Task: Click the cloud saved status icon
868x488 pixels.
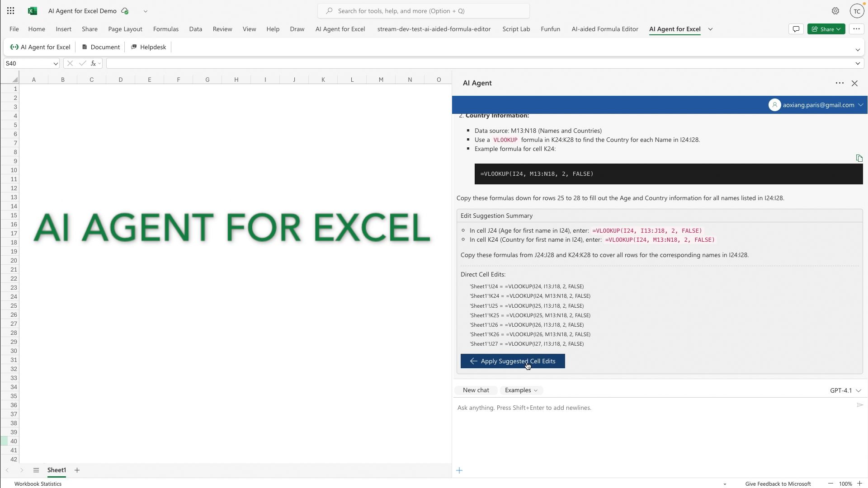Action: 125,11
